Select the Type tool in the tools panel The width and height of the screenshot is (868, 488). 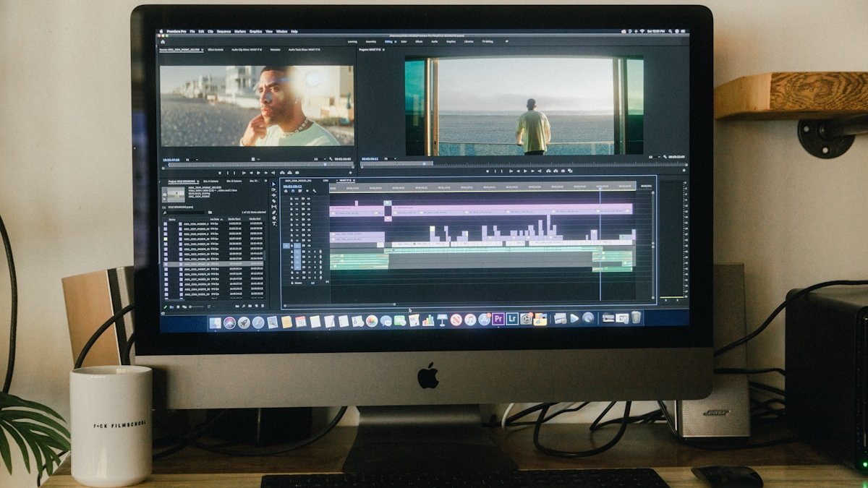tap(274, 223)
